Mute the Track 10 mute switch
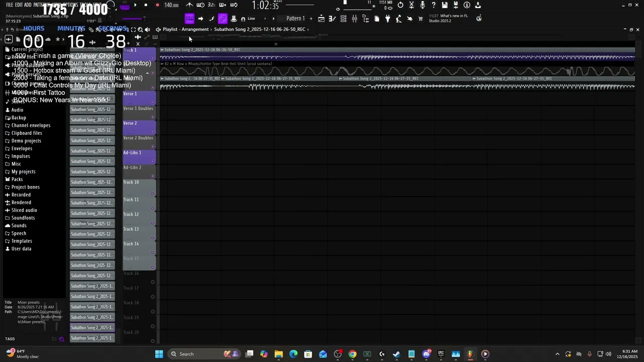The width and height of the screenshot is (644, 362). tap(152, 194)
